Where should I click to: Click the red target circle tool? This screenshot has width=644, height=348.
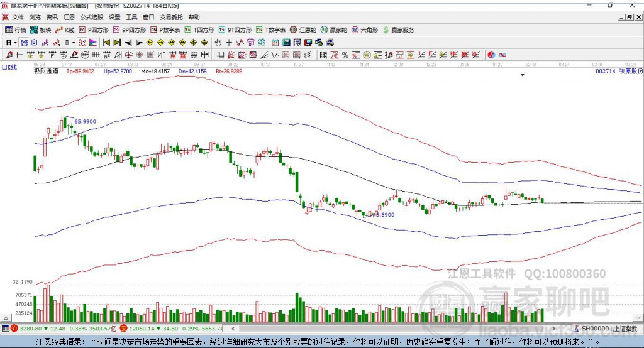tap(128, 55)
